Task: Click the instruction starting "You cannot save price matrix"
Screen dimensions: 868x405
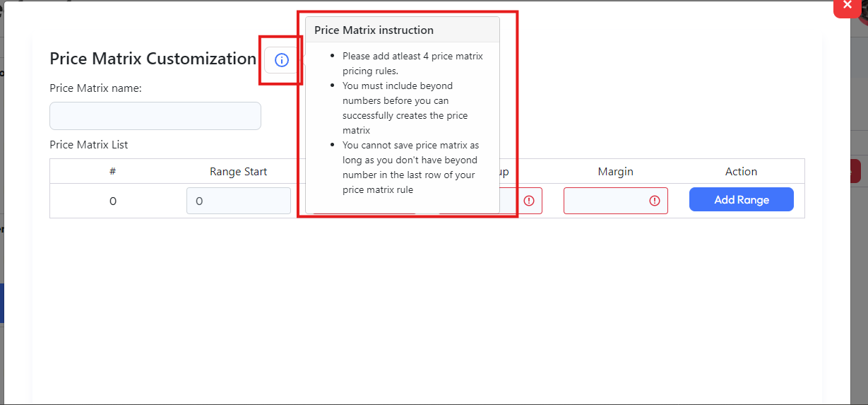Action: coord(410,168)
